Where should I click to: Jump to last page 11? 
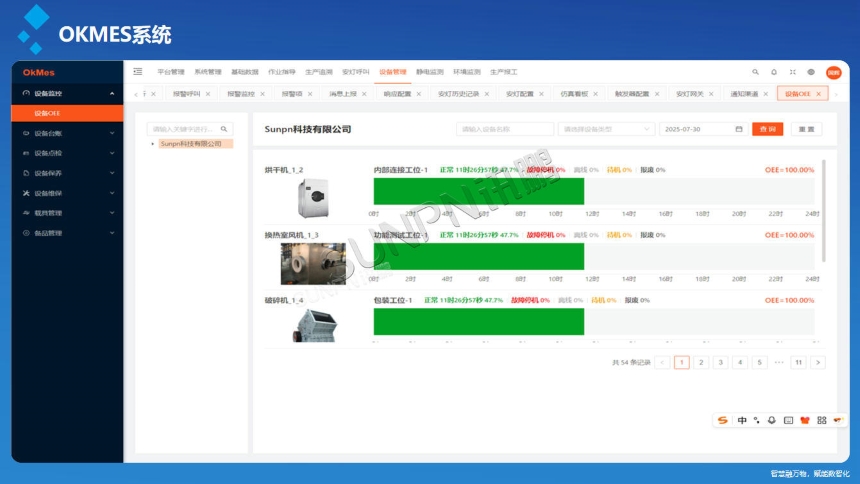799,362
